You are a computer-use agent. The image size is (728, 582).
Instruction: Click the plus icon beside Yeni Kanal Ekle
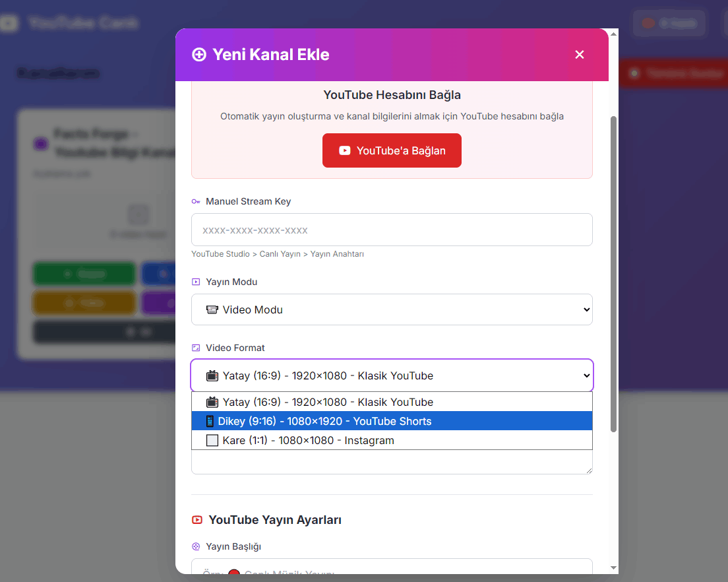199,55
